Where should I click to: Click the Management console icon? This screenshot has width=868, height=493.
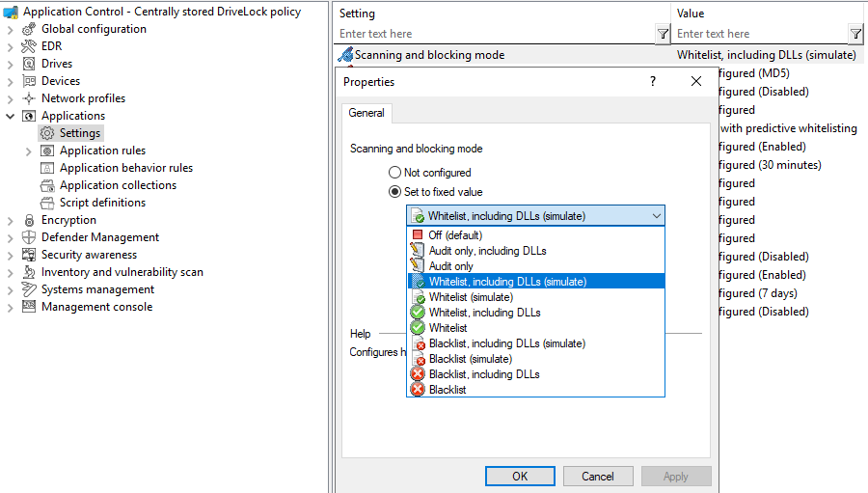click(x=29, y=307)
